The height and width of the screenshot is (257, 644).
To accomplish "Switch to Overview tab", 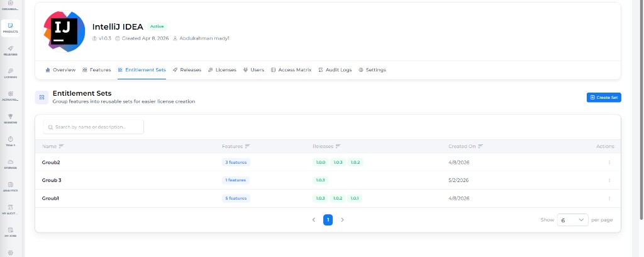I will (60, 70).
